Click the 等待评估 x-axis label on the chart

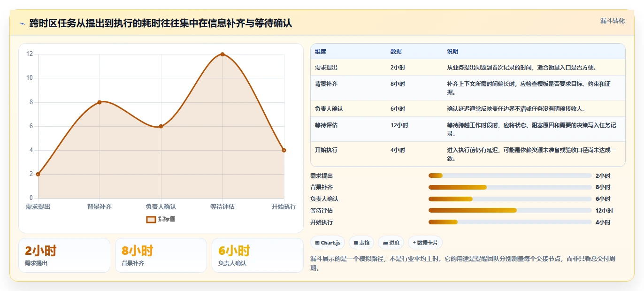(x=222, y=207)
